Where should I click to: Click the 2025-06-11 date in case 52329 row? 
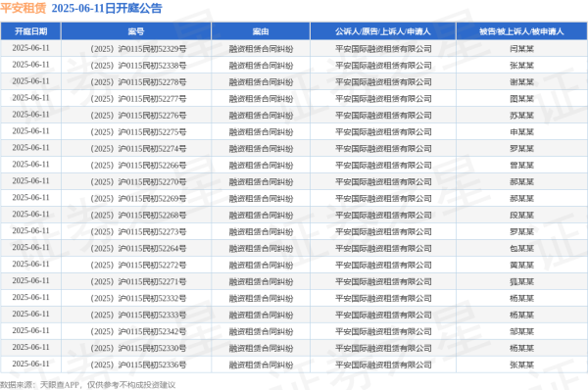coord(30,48)
